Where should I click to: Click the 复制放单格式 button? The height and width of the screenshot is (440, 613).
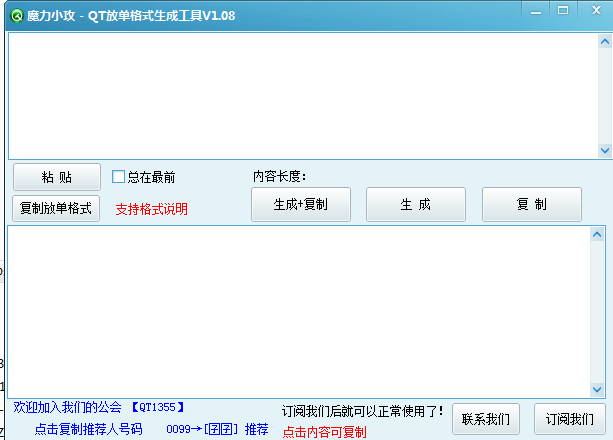click(x=56, y=208)
